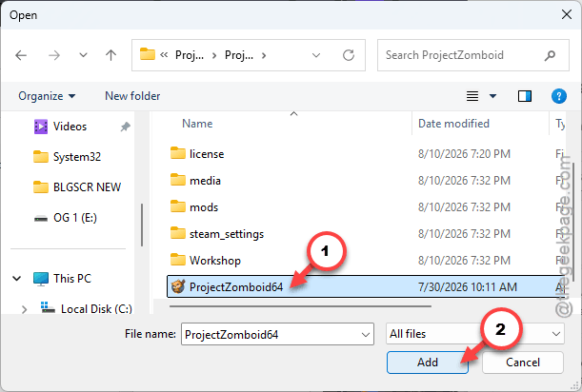Unpin Videos using the pin icon
This screenshot has width=582, height=392.
tap(125, 127)
